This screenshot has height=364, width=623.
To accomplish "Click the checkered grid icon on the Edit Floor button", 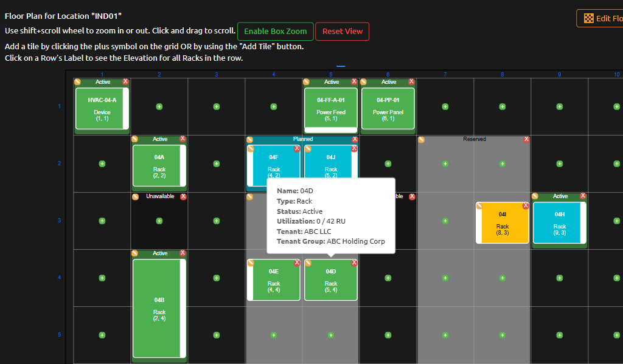I will click(588, 18).
